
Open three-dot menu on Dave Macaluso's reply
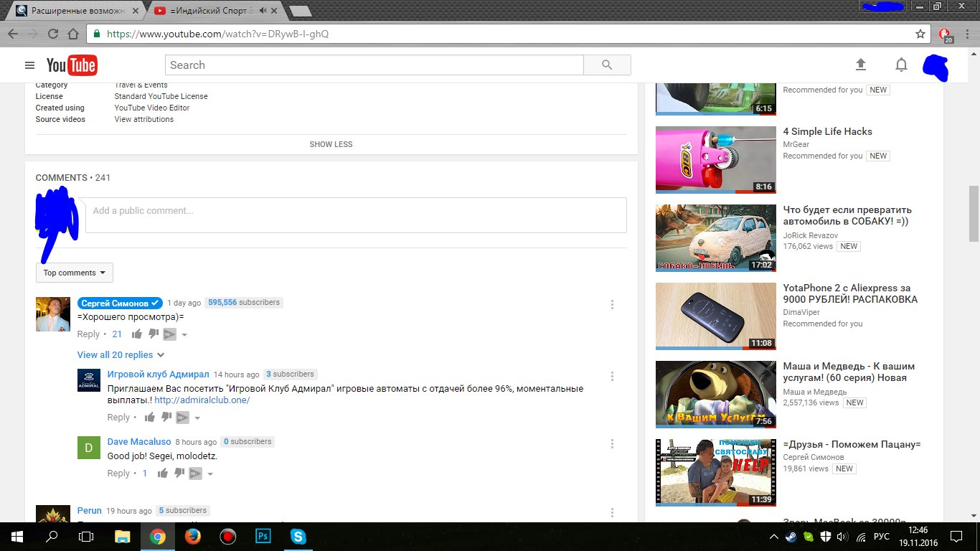coord(612,443)
